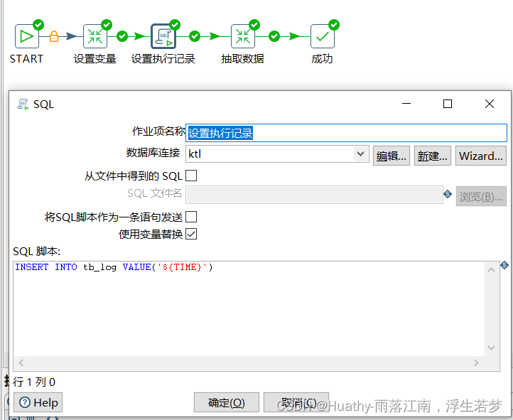Click tb_log table name in script
This screenshot has height=420, width=513.
coord(99,267)
